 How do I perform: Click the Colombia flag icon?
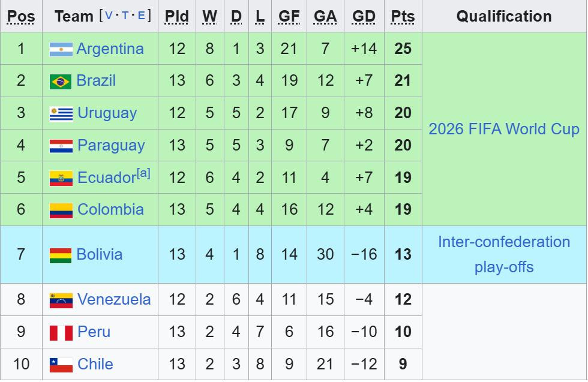click(61, 210)
